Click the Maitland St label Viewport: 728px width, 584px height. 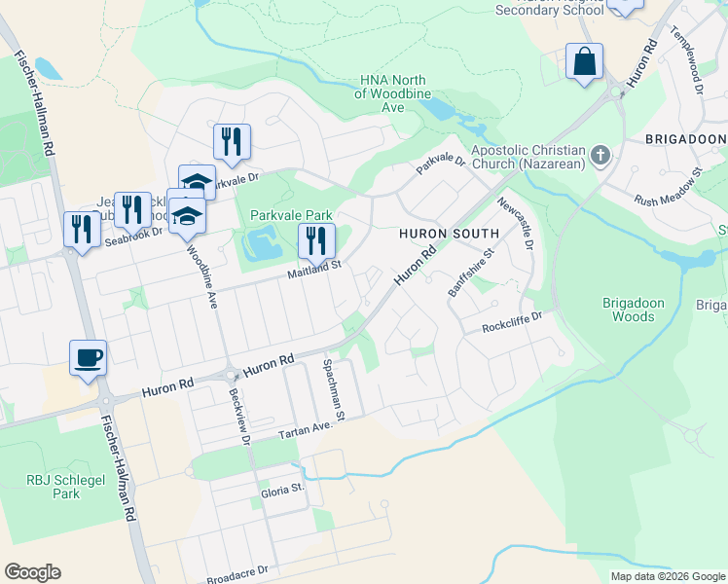tap(314, 270)
